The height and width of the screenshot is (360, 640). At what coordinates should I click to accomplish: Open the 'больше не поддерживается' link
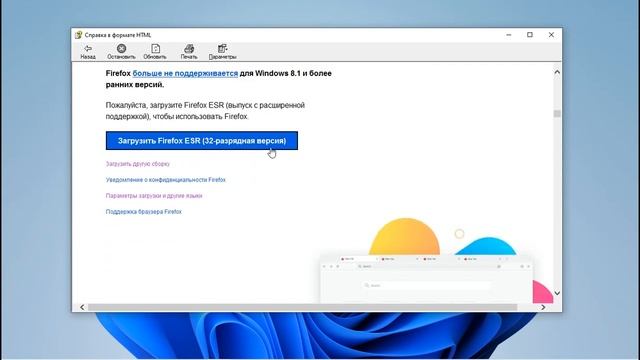pos(185,73)
